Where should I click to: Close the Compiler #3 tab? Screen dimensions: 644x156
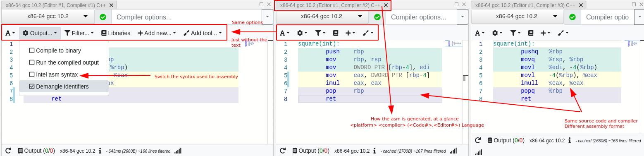(581, 5)
